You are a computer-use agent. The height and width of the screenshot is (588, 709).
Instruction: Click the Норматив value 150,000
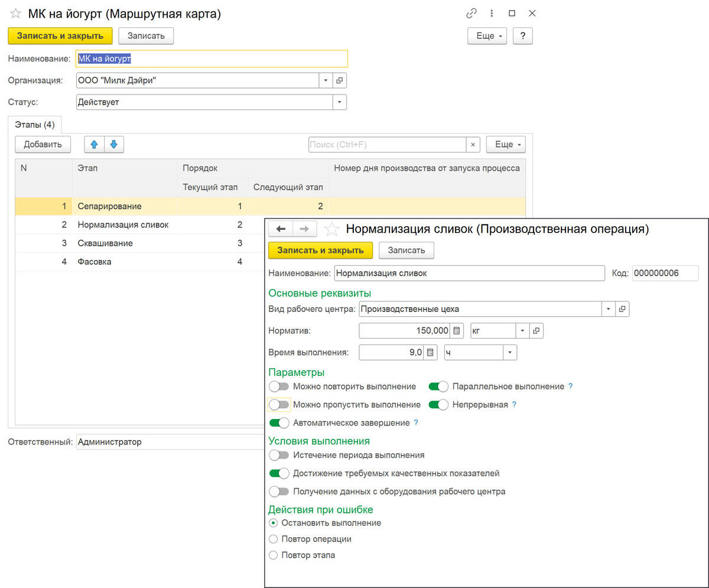coord(405,330)
